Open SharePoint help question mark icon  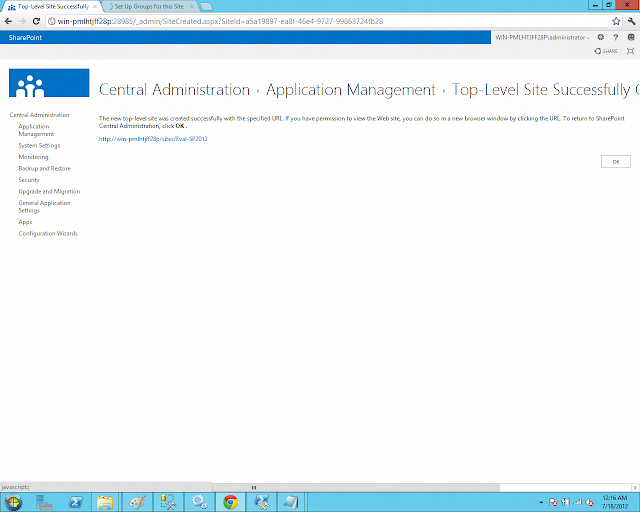point(616,37)
